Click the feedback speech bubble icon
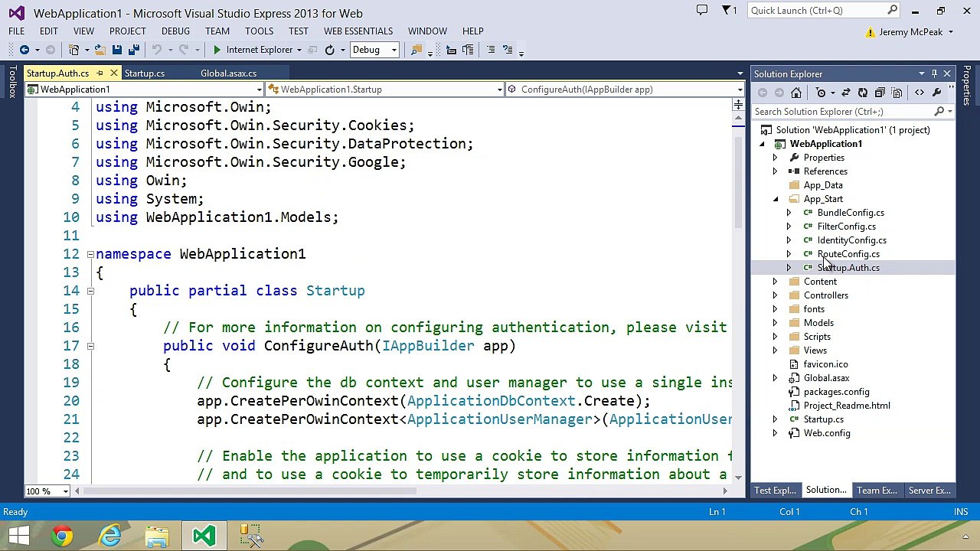This screenshot has width=980, height=551. [701, 10]
